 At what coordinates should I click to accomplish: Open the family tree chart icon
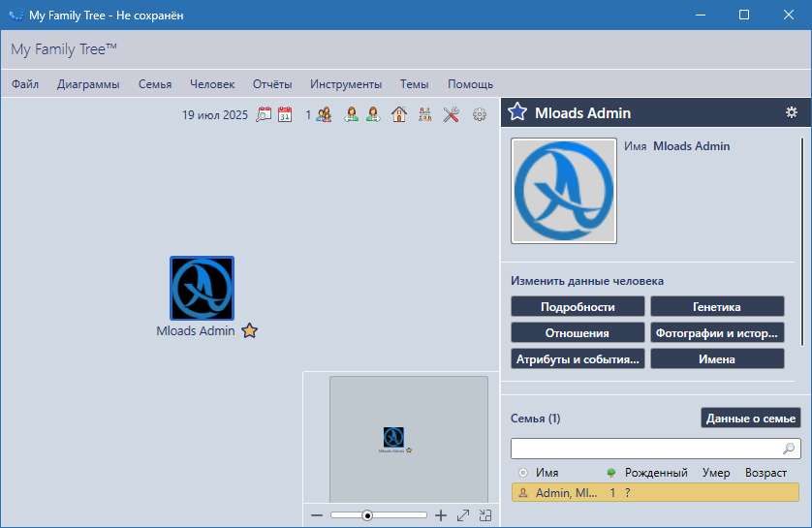point(425,114)
